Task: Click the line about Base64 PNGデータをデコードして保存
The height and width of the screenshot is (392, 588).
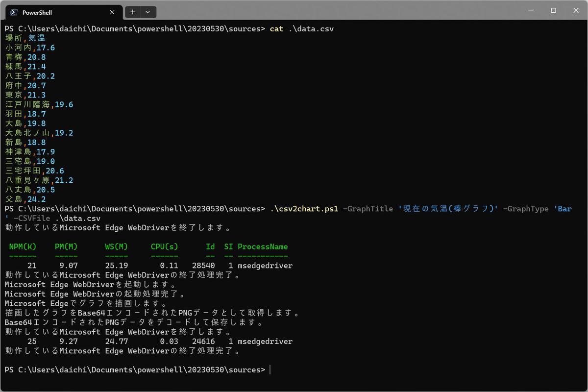Action: 134,322
